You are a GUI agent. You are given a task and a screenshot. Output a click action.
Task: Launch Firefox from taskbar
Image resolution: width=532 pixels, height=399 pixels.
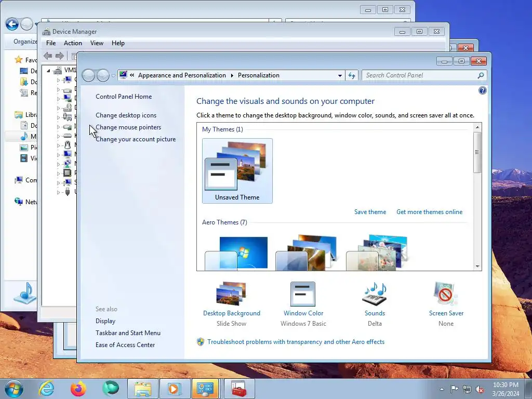78,389
